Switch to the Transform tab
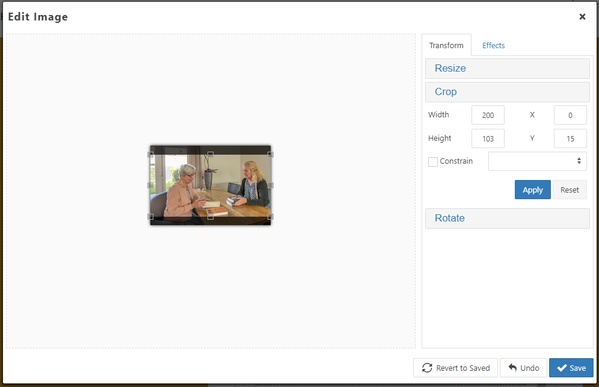This screenshot has height=387, width=599. 446,45
